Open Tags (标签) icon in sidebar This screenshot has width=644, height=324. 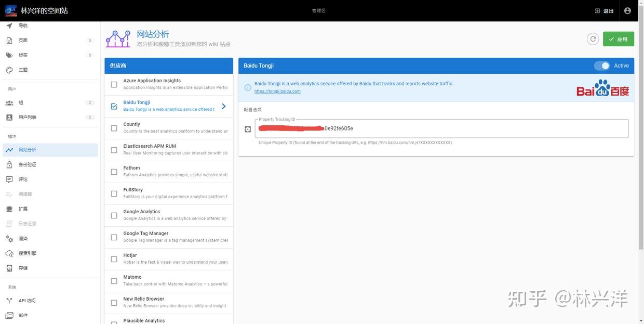pyautogui.click(x=9, y=55)
